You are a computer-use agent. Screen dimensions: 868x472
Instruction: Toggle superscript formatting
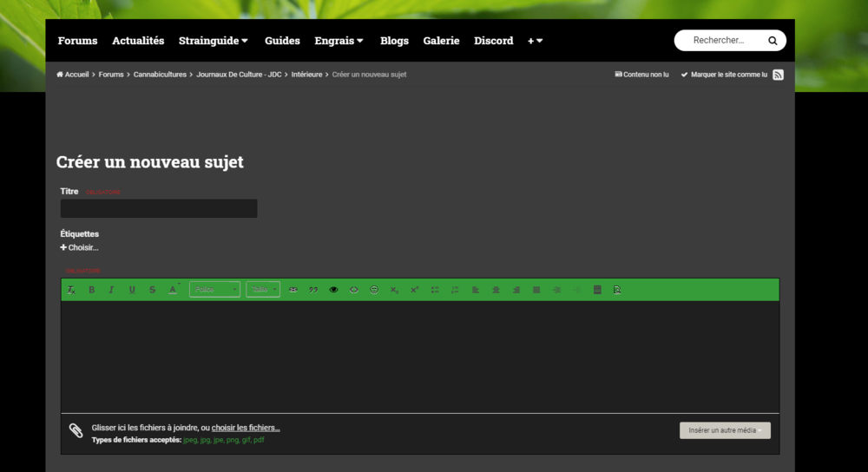click(415, 290)
